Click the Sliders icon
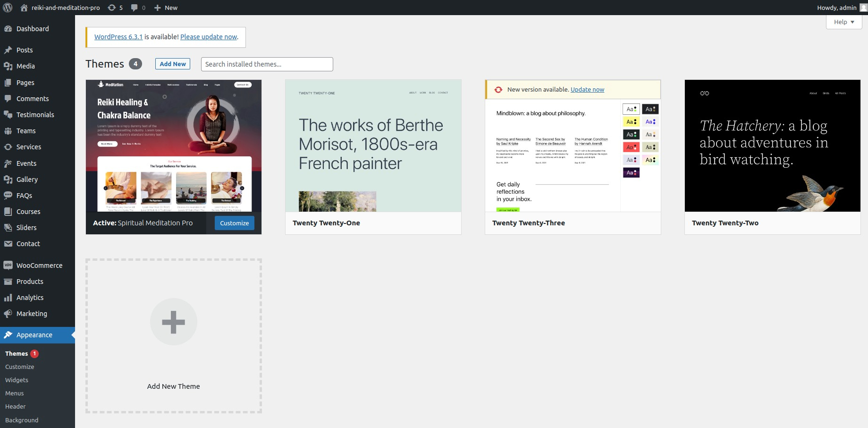The height and width of the screenshot is (428, 868). (8, 228)
